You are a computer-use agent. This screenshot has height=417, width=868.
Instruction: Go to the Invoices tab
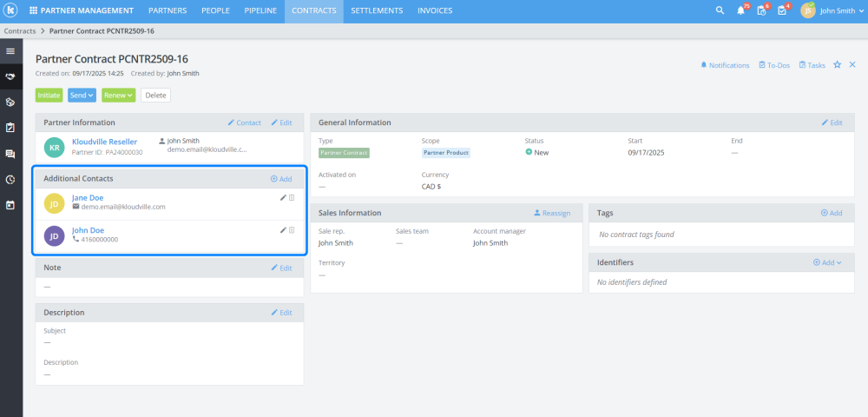tap(435, 10)
